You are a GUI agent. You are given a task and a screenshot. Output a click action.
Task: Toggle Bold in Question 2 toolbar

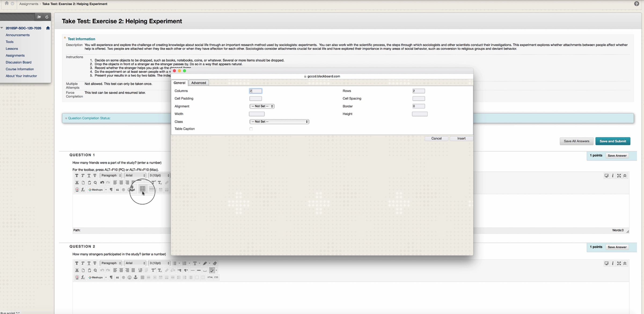77,263
